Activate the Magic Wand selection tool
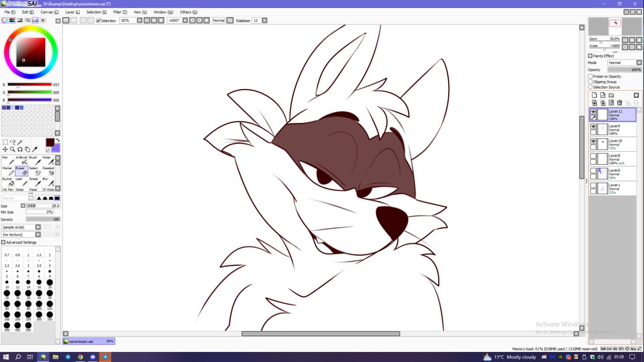 tap(20, 142)
